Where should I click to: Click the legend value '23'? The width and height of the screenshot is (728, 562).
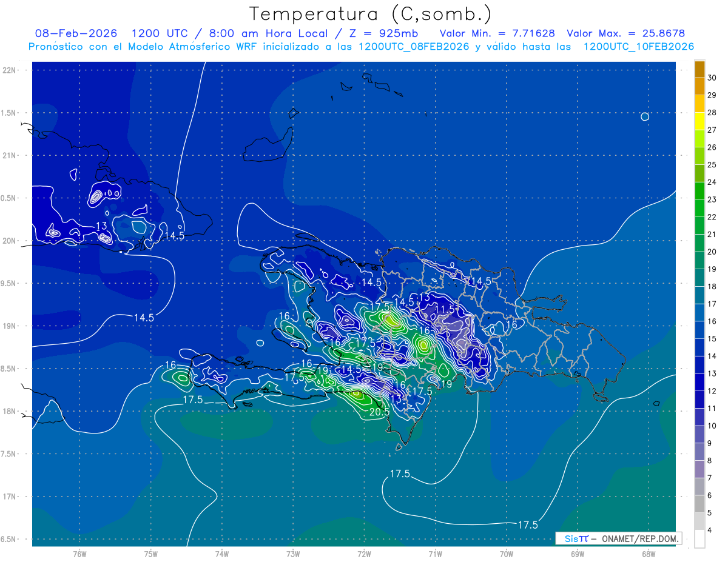[712, 199]
